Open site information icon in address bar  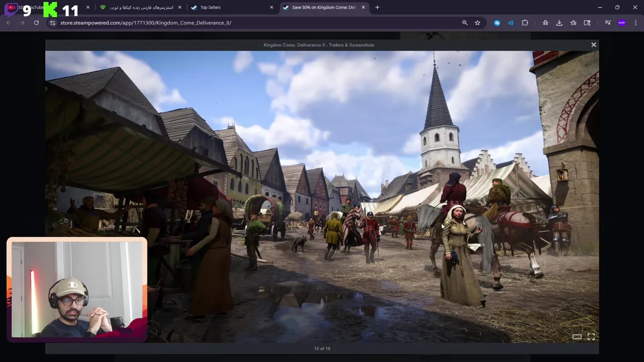[x=52, y=23]
